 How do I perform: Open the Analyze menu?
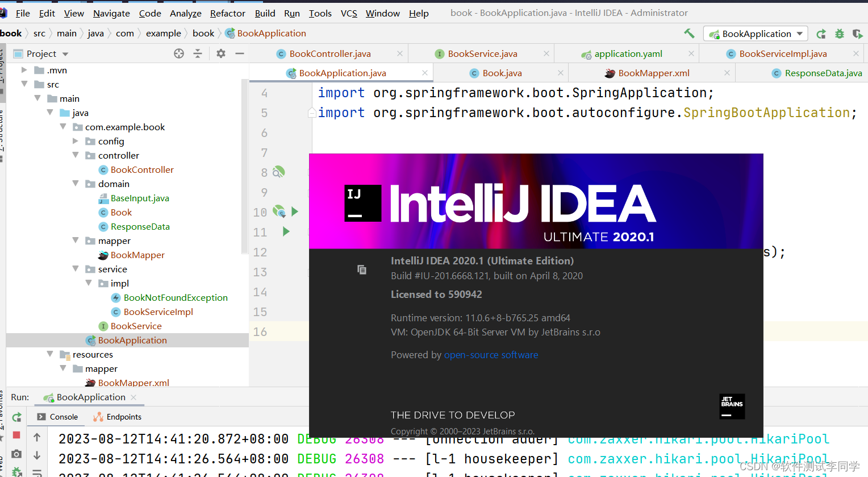pos(186,13)
